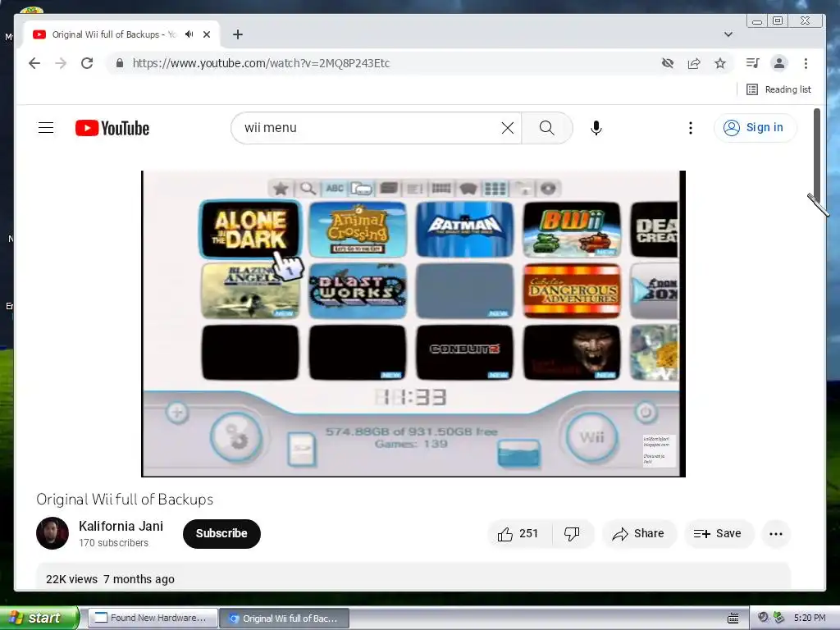Click the Sign in button
840x630 pixels.
click(x=755, y=127)
